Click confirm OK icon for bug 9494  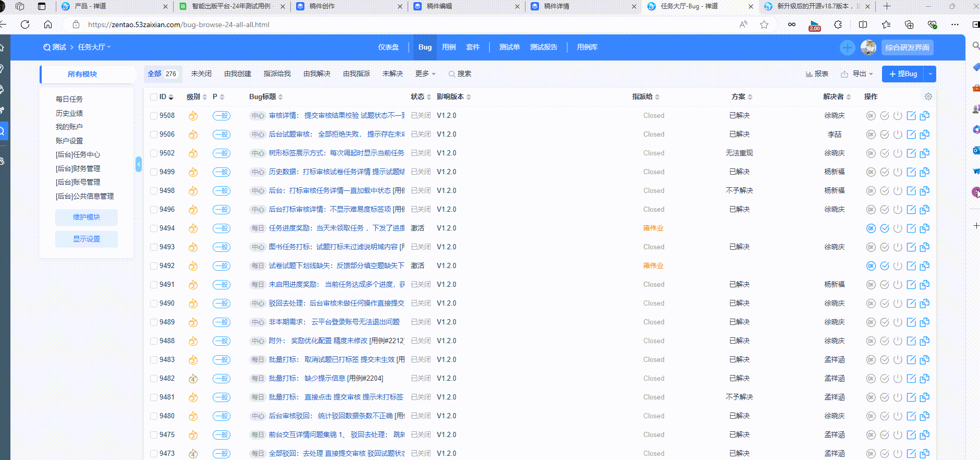(x=871, y=228)
